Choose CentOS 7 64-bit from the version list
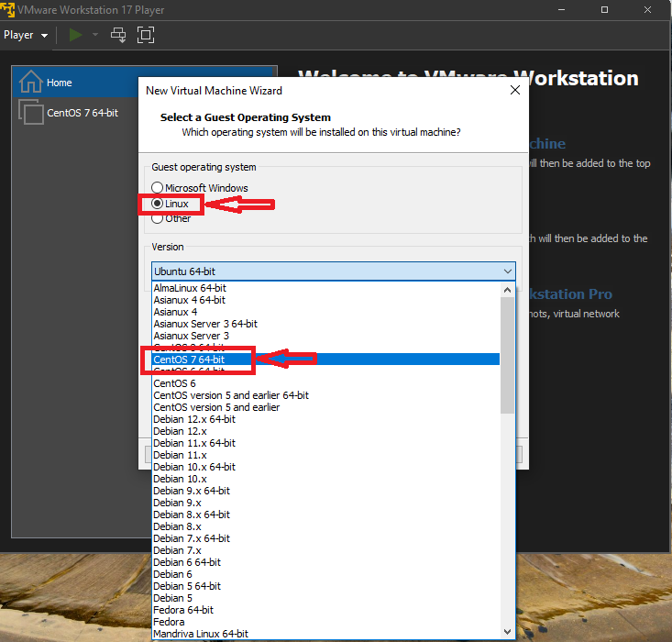Image resolution: width=672 pixels, height=642 pixels. [189, 360]
